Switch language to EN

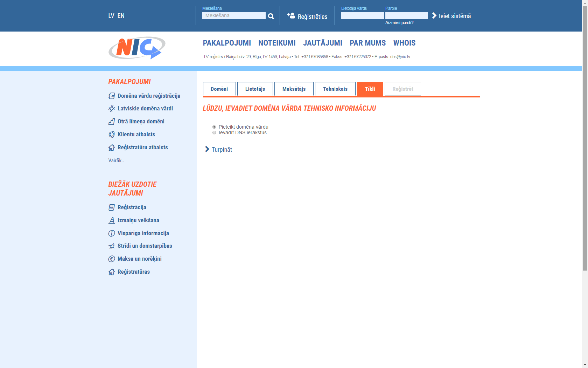click(x=121, y=16)
